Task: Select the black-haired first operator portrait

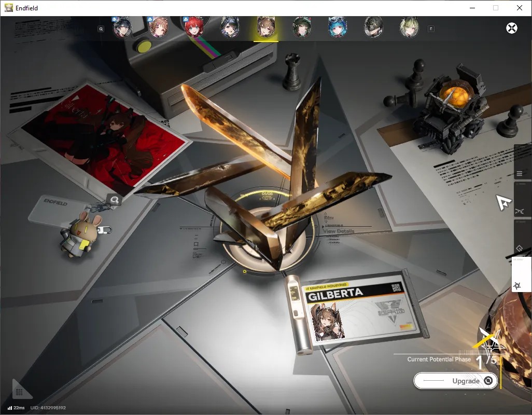Action: 122,27
